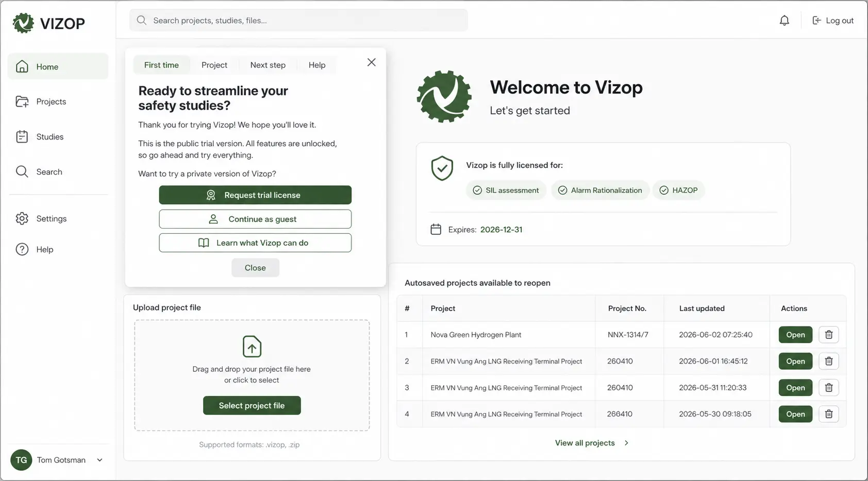This screenshot has height=481, width=868.
Task: Click Autosaved projects available to reopen heading
Action: 477,283
